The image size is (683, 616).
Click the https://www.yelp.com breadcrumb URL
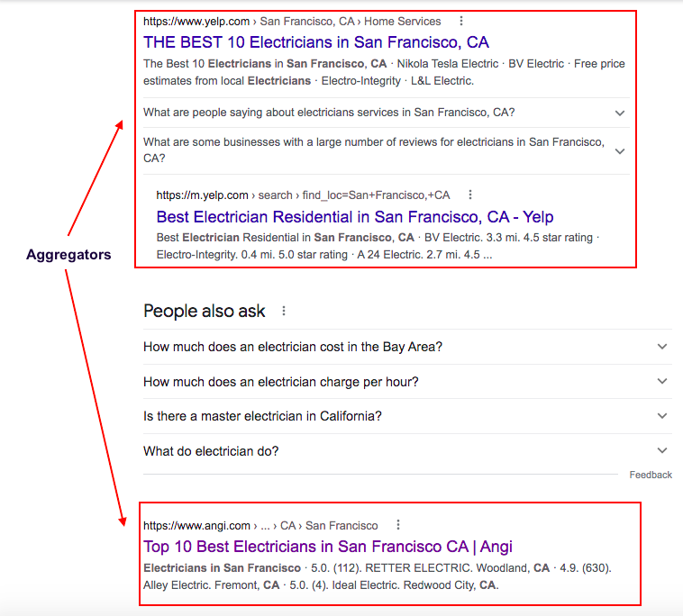point(196,22)
